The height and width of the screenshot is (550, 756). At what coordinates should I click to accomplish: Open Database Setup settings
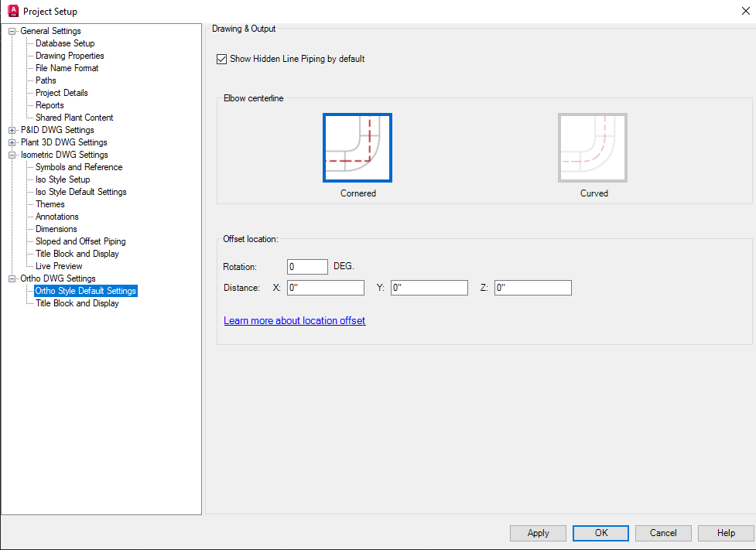click(64, 43)
